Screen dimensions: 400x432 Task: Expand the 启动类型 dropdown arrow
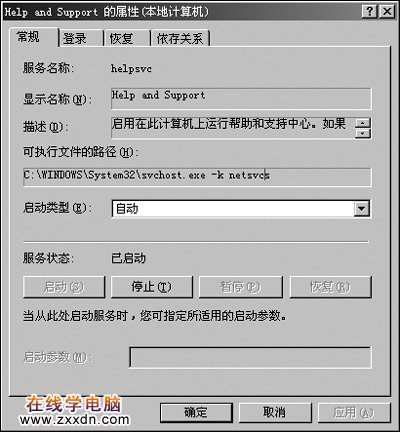362,209
